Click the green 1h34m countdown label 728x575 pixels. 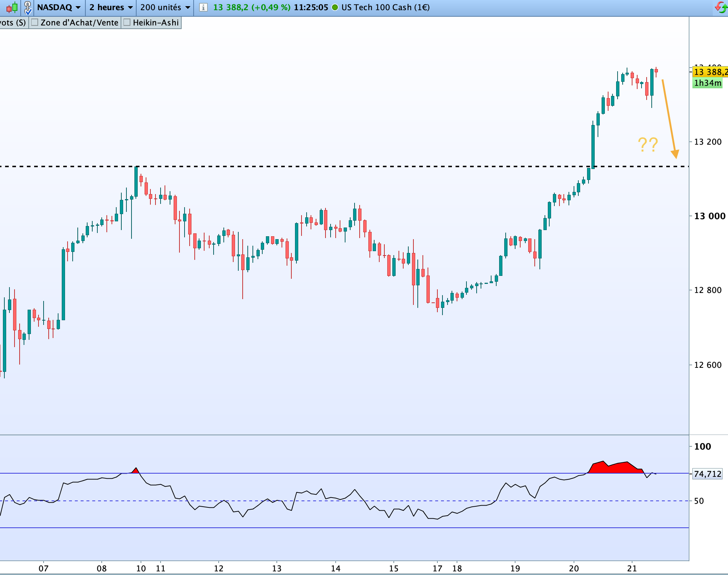[x=707, y=83]
